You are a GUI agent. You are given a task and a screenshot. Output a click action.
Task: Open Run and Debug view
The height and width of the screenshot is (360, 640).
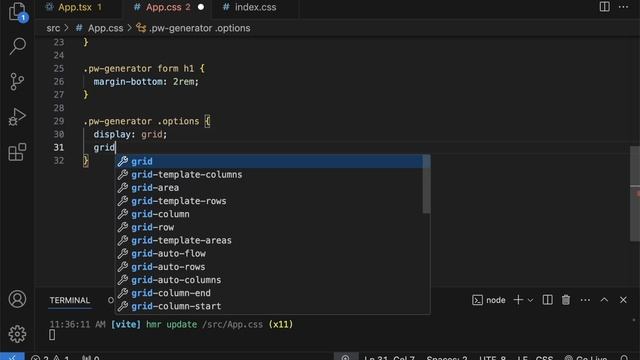click(17, 117)
